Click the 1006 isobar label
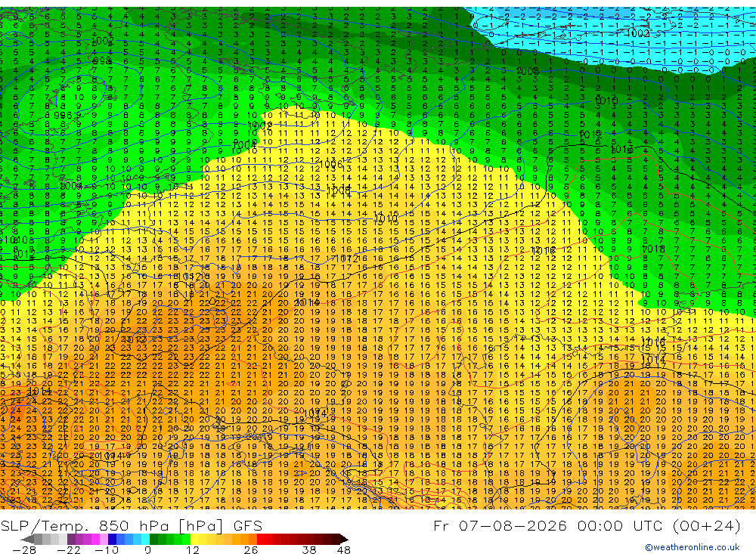The width and height of the screenshot is (756, 554). click(x=331, y=164)
